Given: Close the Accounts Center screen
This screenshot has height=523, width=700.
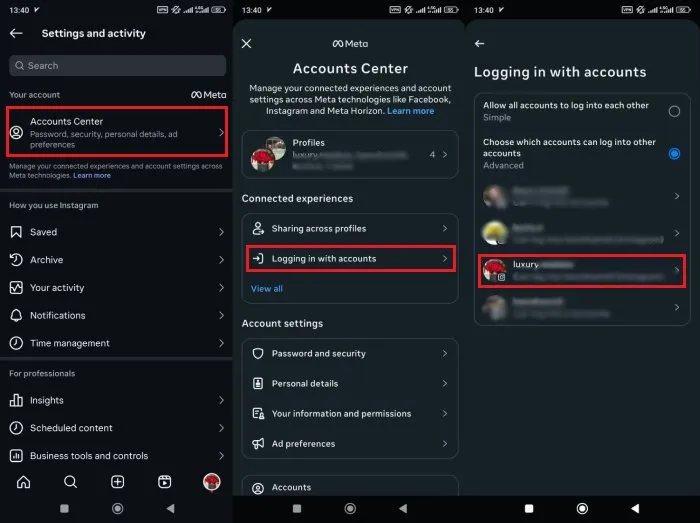Looking at the screenshot, I should [x=246, y=44].
